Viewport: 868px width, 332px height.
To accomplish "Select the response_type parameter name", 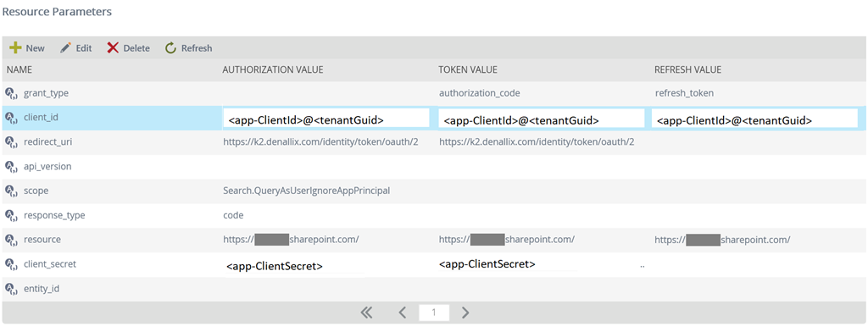I will point(54,214).
